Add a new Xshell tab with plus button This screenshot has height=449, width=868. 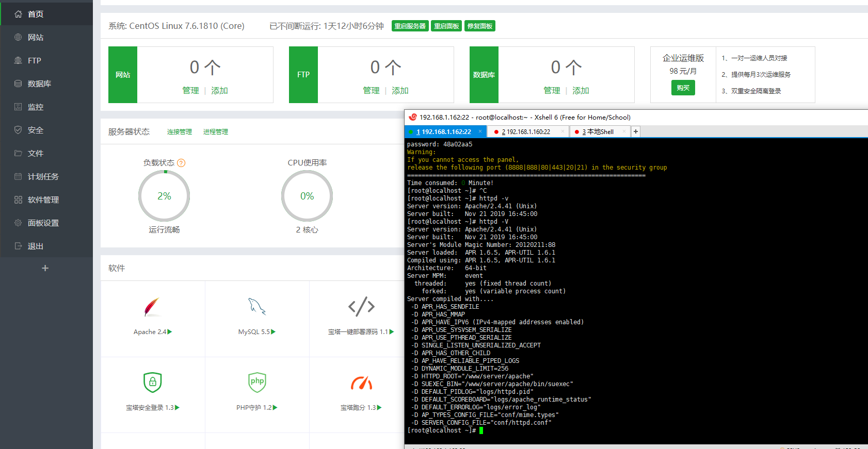click(x=636, y=132)
